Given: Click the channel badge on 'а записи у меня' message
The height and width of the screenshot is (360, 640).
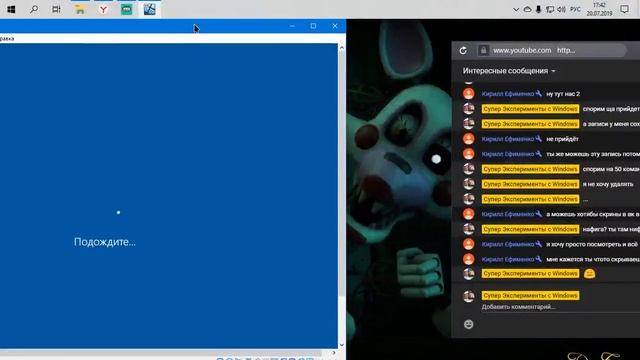Looking at the screenshot, I should tap(530, 124).
